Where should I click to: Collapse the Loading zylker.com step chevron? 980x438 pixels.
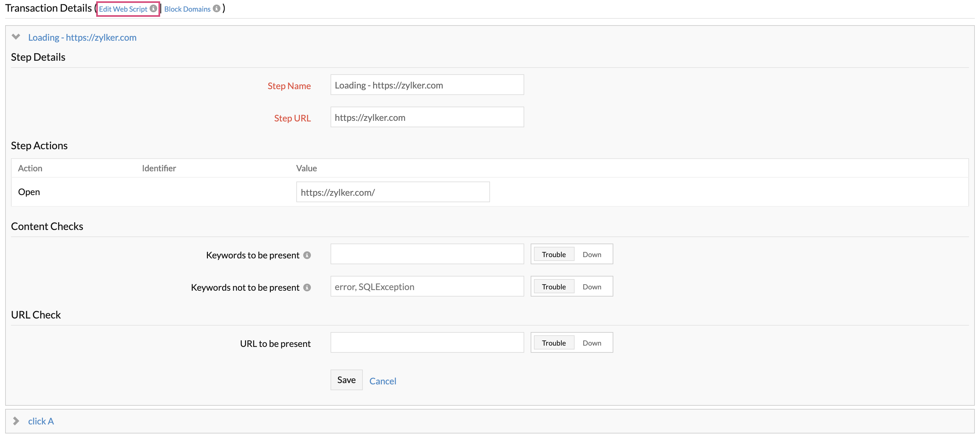pyautogui.click(x=16, y=37)
